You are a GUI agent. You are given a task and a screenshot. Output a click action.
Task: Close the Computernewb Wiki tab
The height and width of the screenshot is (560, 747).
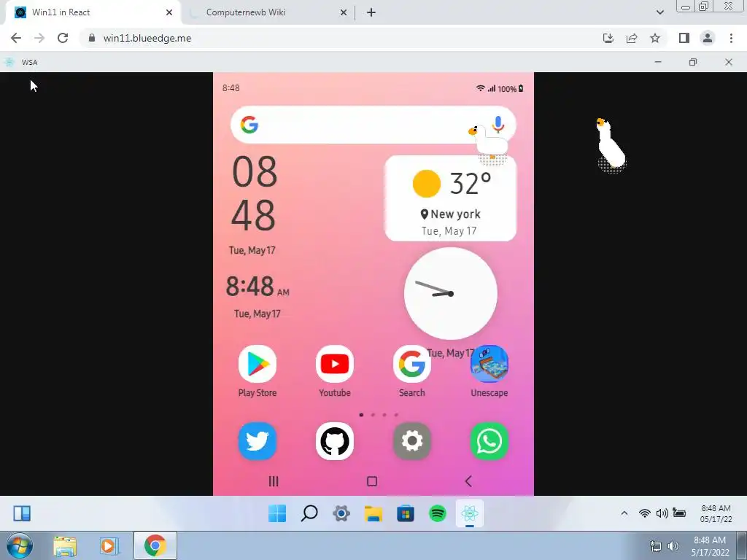pos(344,12)
